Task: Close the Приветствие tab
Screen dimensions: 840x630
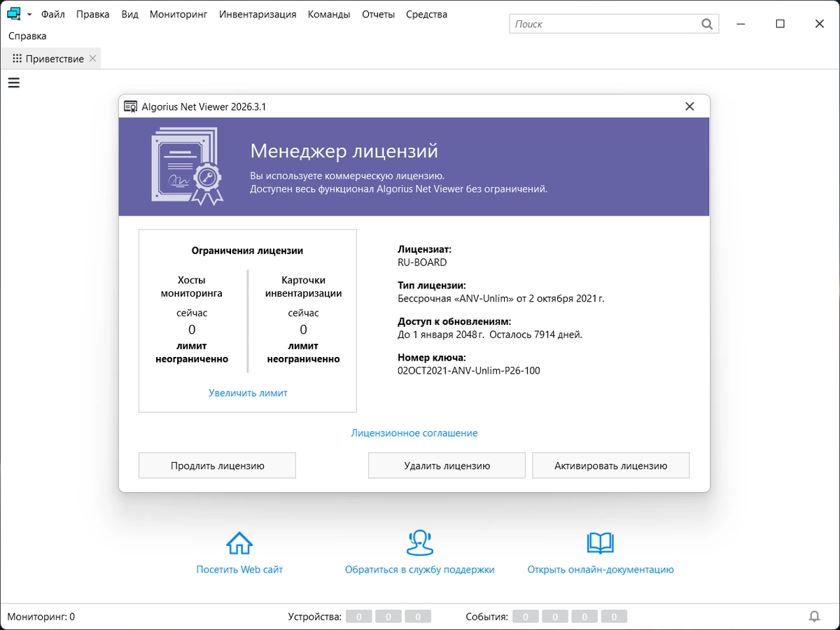Action: 92,59
